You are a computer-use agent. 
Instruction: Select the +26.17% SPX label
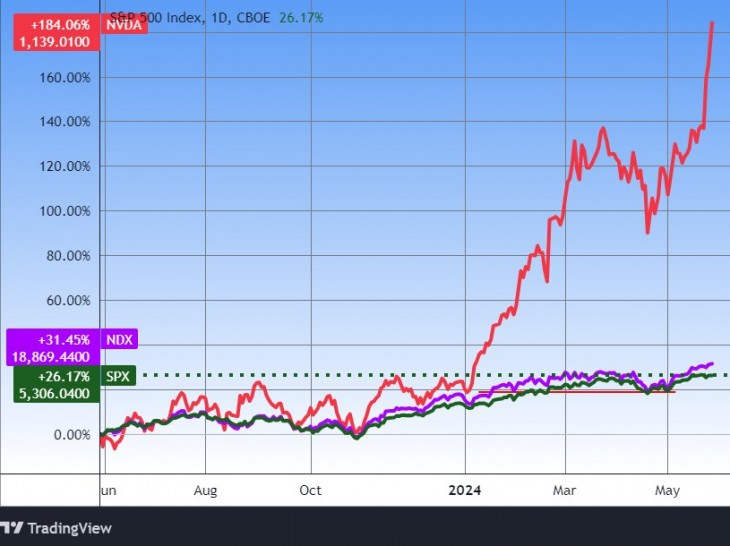(x=64, y=376)
